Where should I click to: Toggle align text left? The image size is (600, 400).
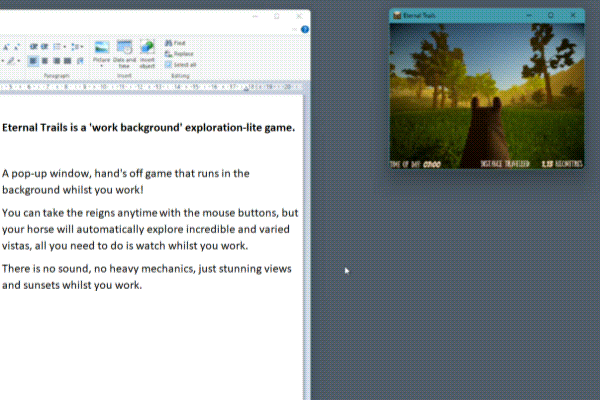click(33, 61)
